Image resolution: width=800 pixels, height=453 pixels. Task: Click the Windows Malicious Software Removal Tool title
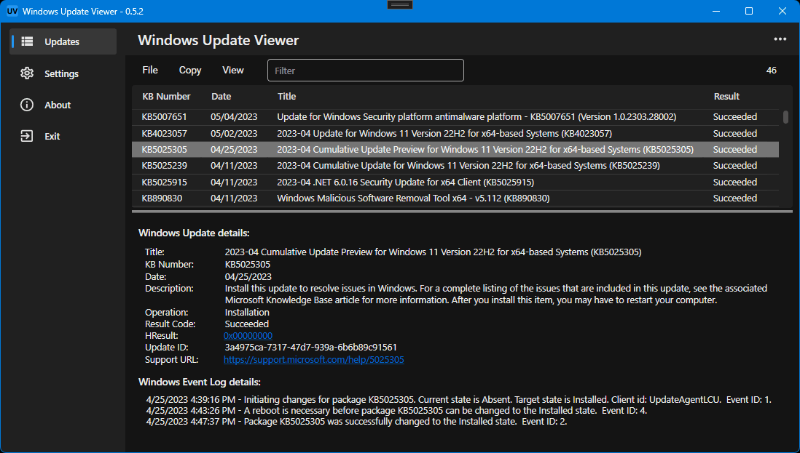[x=413, y=198]
